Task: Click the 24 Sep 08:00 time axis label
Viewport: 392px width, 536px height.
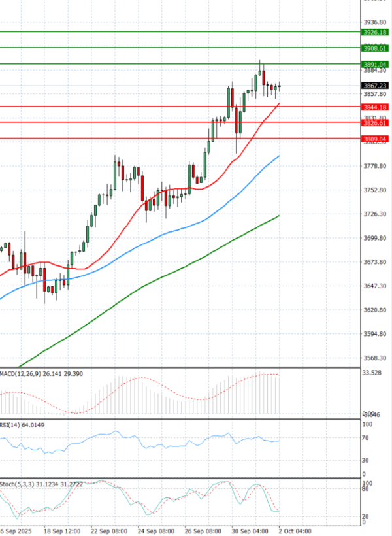Action: point(154,531)
